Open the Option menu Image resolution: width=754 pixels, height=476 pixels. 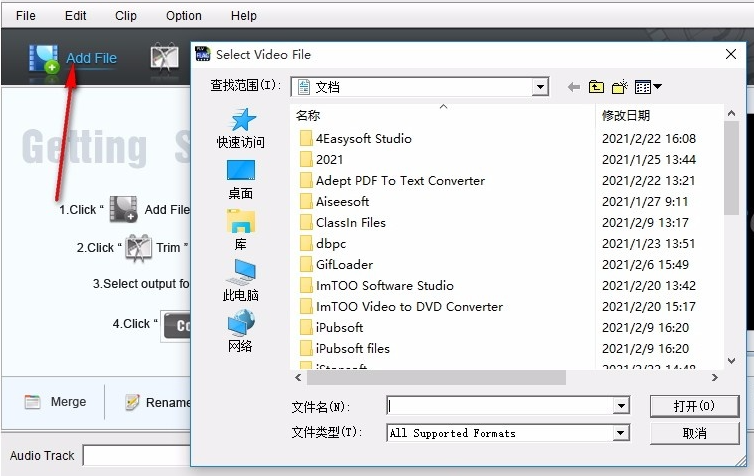pyautogui.click(x=184, y=16)
